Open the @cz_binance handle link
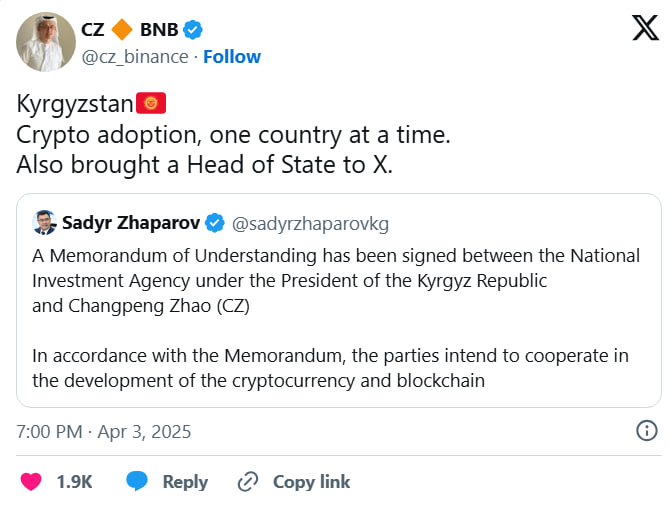 tap(134, 56)
